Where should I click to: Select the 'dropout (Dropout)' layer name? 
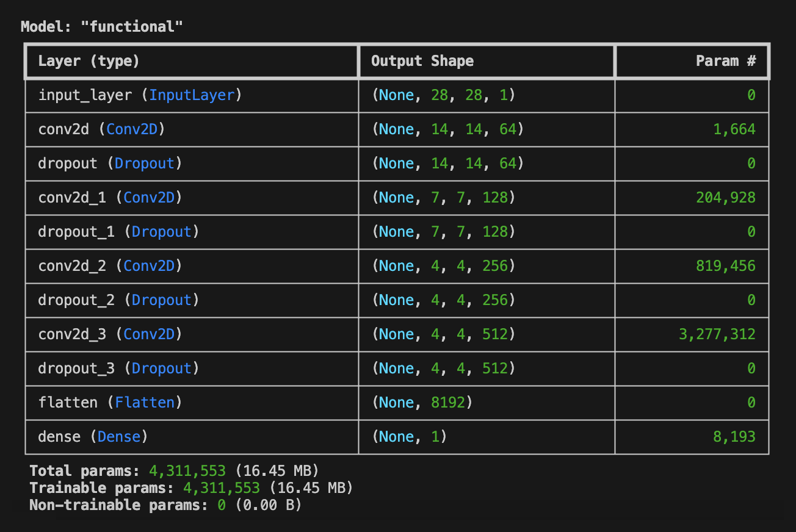[x=110, y=164]
